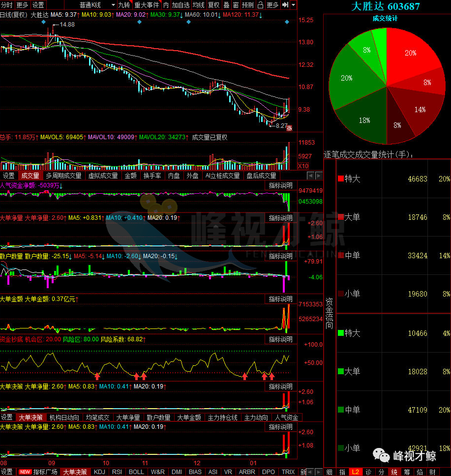Open 设置 in the top-left toolbar
The height and width of the screenshot is (476, 451).
pos(38,5)
